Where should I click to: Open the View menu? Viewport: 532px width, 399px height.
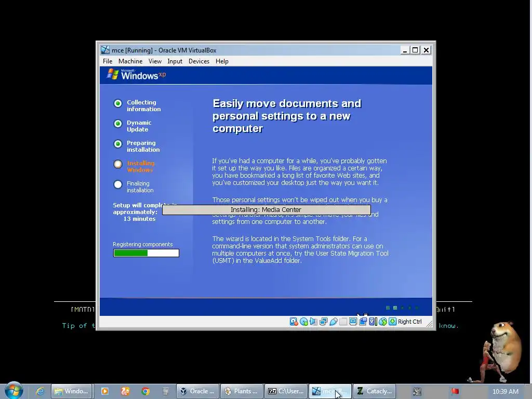[155, 61]
